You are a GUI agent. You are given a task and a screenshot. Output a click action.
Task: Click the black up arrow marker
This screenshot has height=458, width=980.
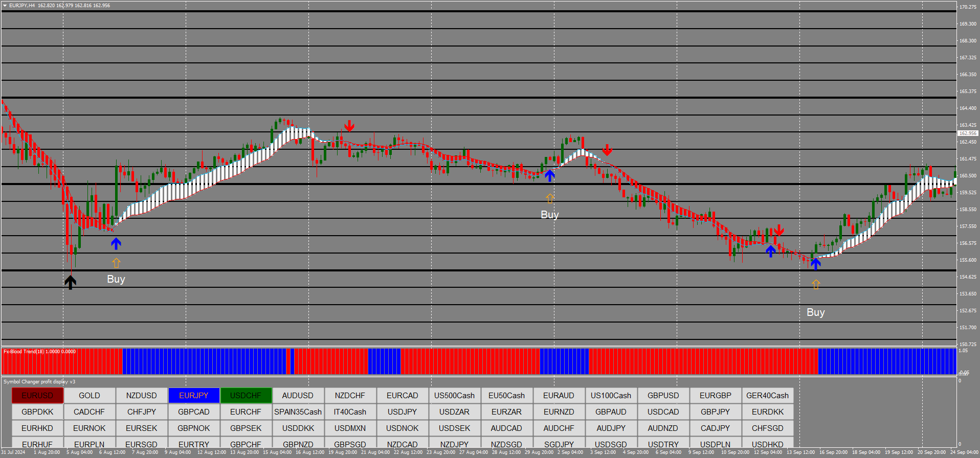[x=70, y=282]
